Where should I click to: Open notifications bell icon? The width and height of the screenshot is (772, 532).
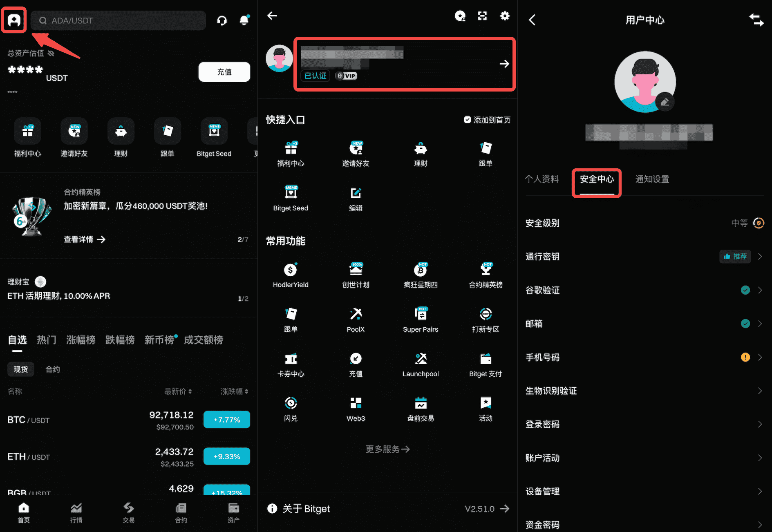244,20
